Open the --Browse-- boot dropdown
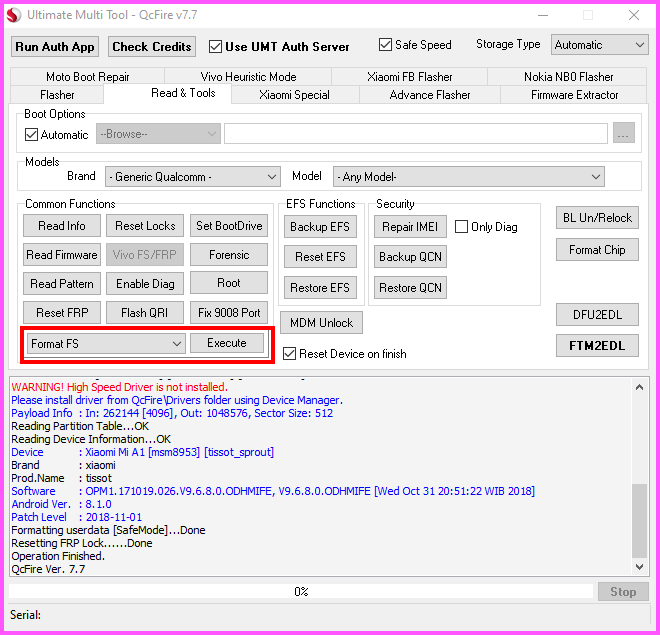Image resolution: width=660 pixels, height=635 pixels. click(x=158, y=134)
